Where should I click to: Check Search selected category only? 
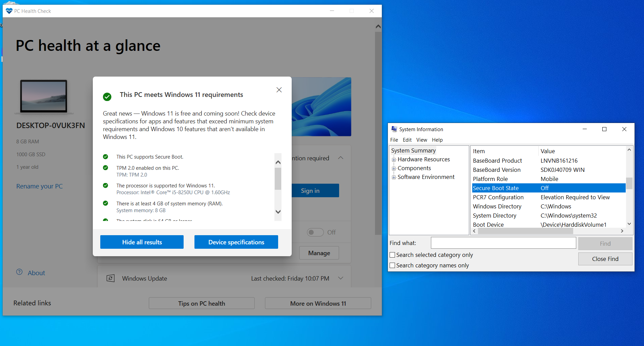392,255
